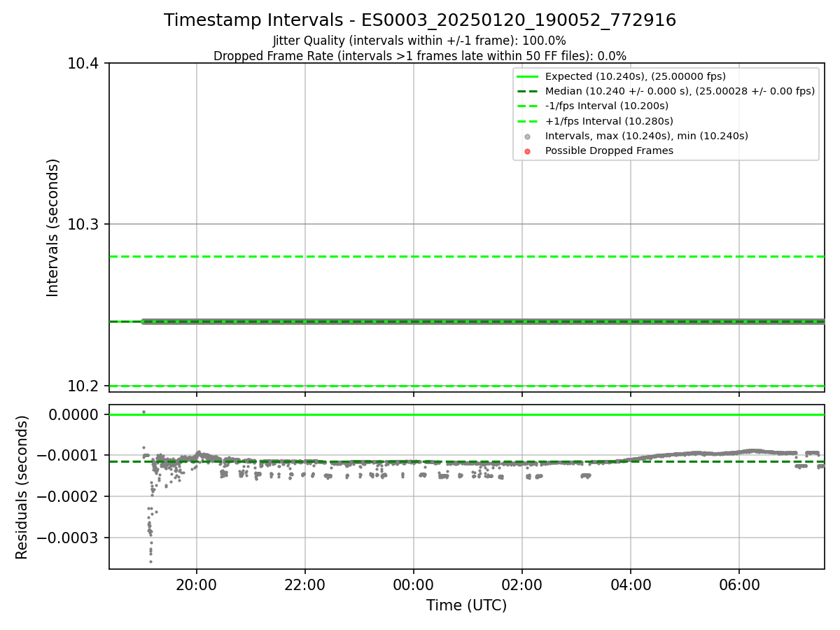840x630 pixels.
Task: Click the -0.0003 residuals tick label
Action: pos(70,538)
